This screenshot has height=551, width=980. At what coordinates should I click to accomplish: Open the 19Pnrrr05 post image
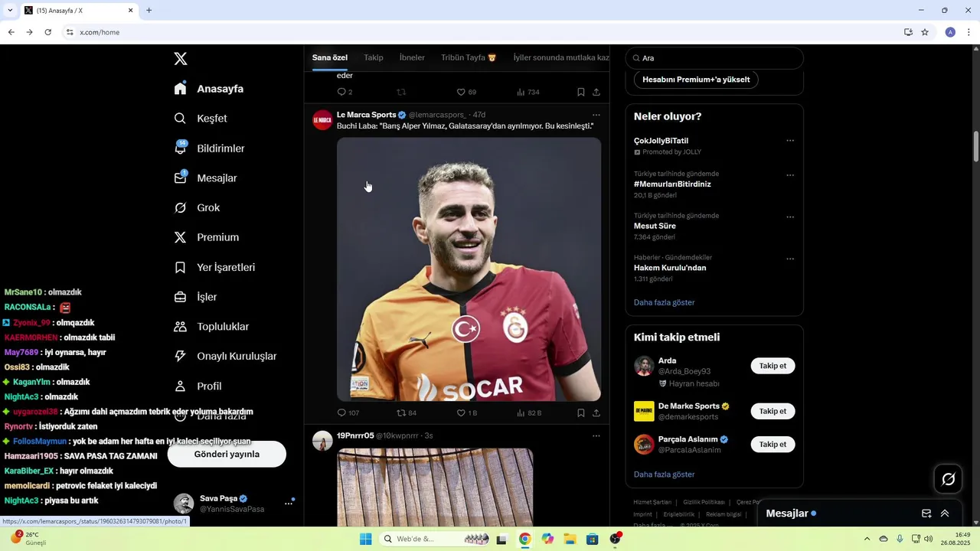pyautogui.click(x=435, y=487)
